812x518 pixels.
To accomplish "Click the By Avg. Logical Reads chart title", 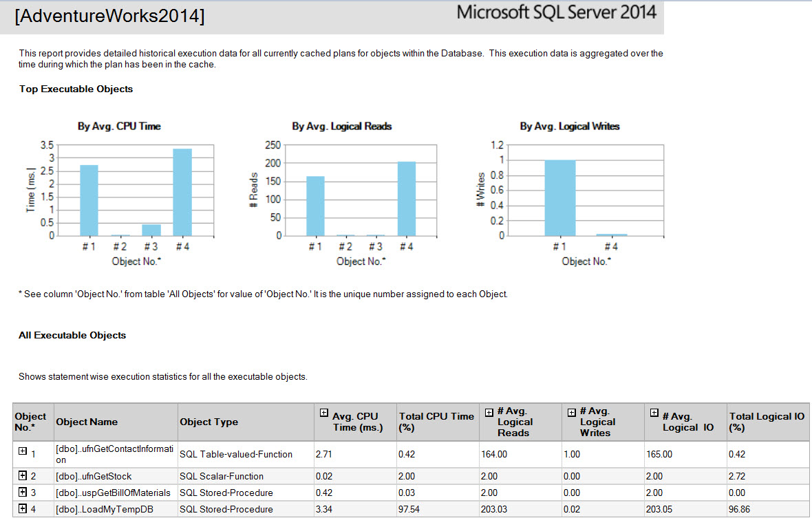I will pos(342,127).
